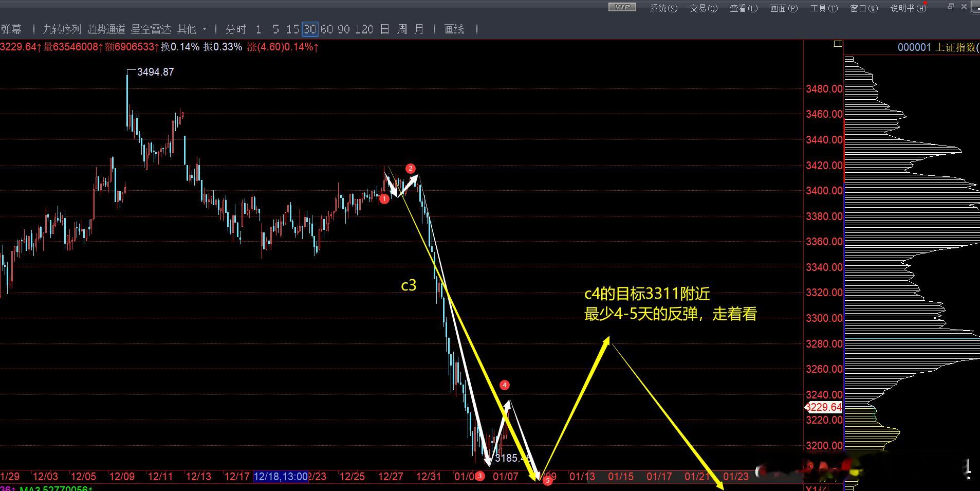Image resolution: width=980 pixels, height=491 pixels.
Task: Switch to the 1-minute period
Action: [x=258, y=29]
